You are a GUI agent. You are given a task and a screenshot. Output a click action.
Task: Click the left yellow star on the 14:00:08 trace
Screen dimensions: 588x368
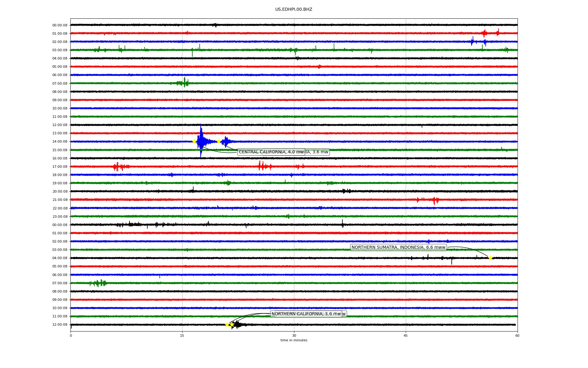click(x=194, y=141)
